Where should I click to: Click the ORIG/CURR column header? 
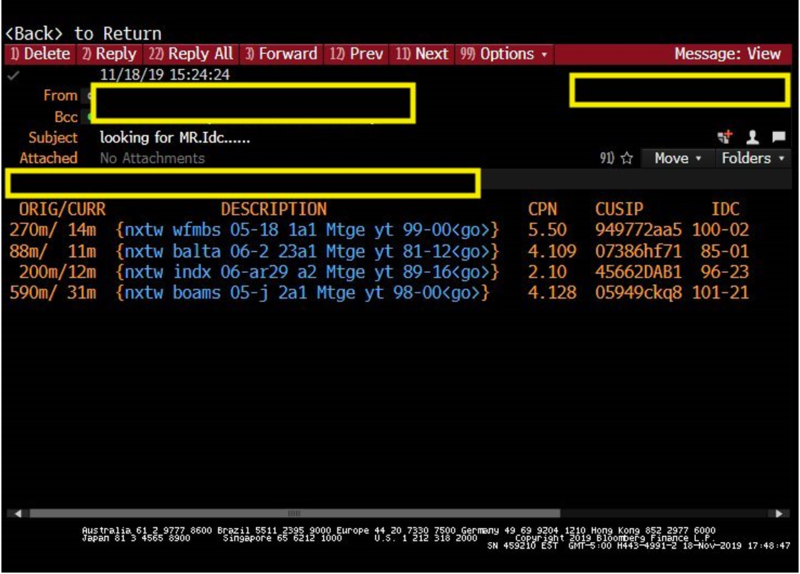pyautogui.click(x=62, y=209)
